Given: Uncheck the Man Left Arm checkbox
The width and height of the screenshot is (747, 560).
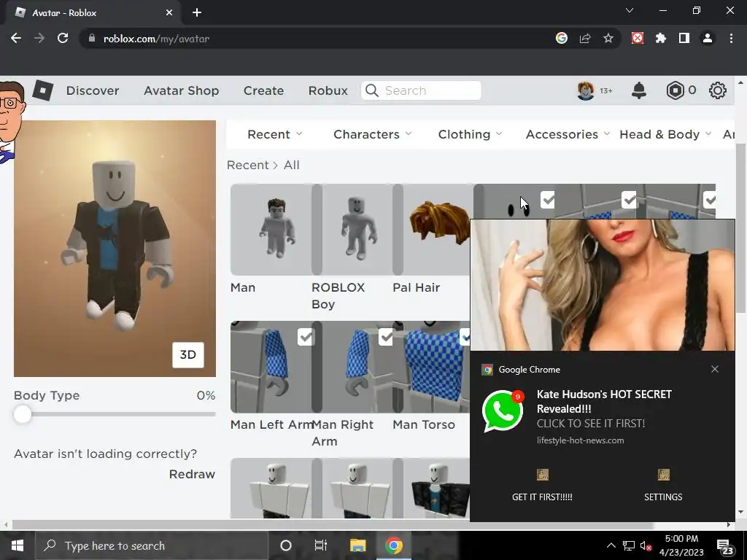Looking at the screenshot, I should [x=306, y=337].
